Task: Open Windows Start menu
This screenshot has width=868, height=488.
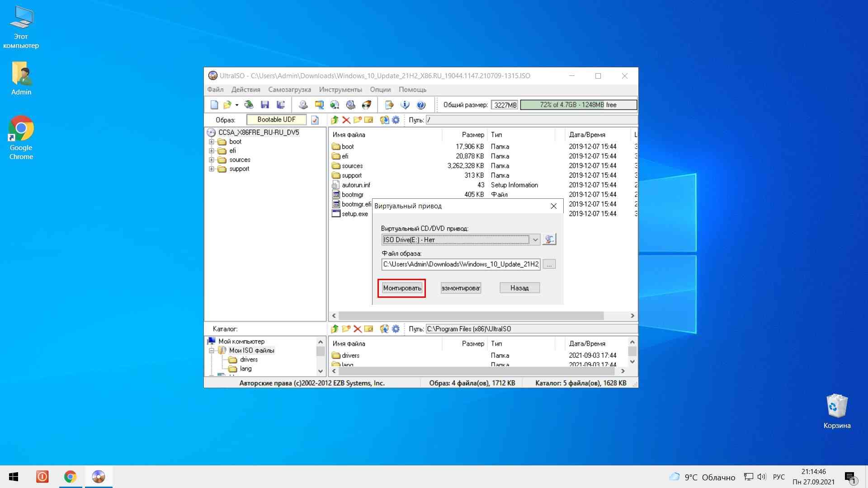Action: pyautogui.click(x=14, y=477)
